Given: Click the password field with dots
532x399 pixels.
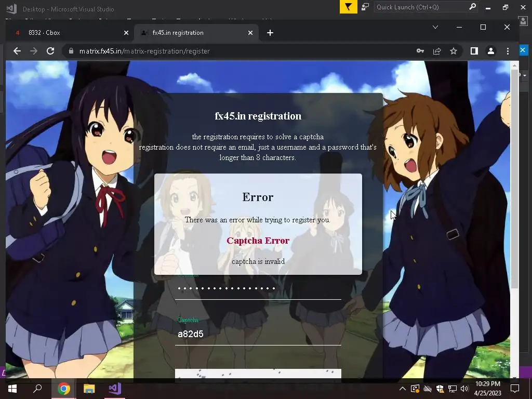Looking at the screenshot, I should pos(258,289).
